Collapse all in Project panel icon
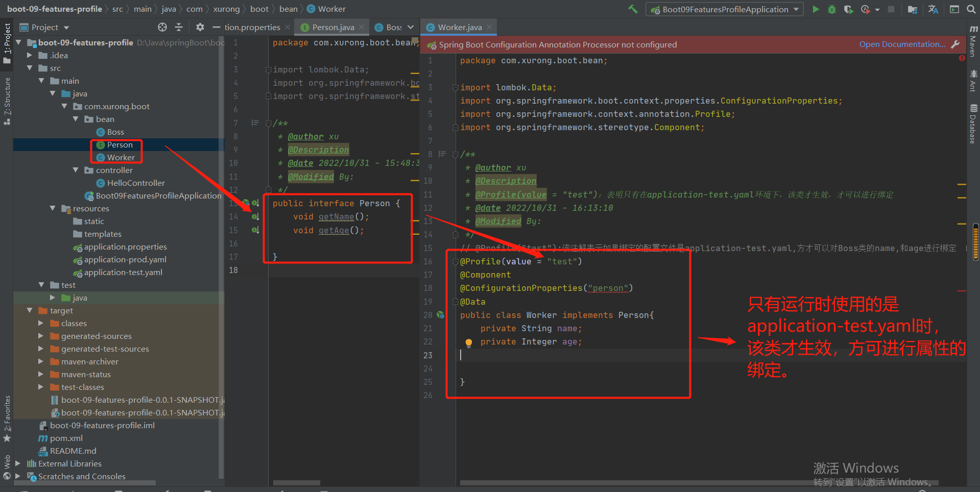Image resolution: width=980 pixels, height=492 pixels. (x=179, y=27)
